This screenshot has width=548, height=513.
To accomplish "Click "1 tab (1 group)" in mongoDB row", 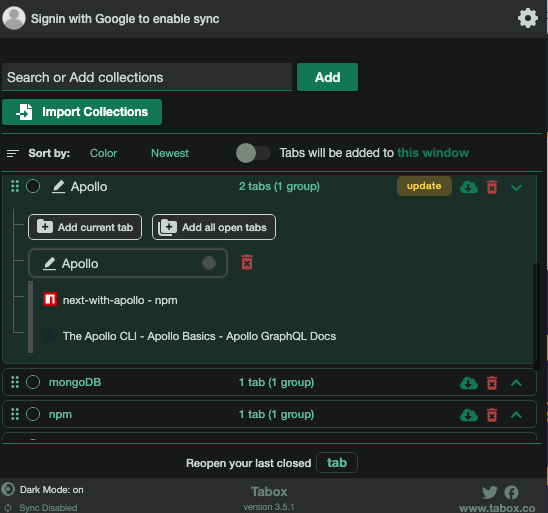I will coord(276,382).
